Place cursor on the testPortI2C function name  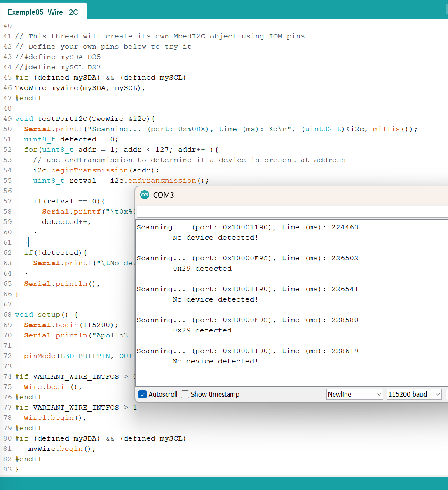[63, 119]
